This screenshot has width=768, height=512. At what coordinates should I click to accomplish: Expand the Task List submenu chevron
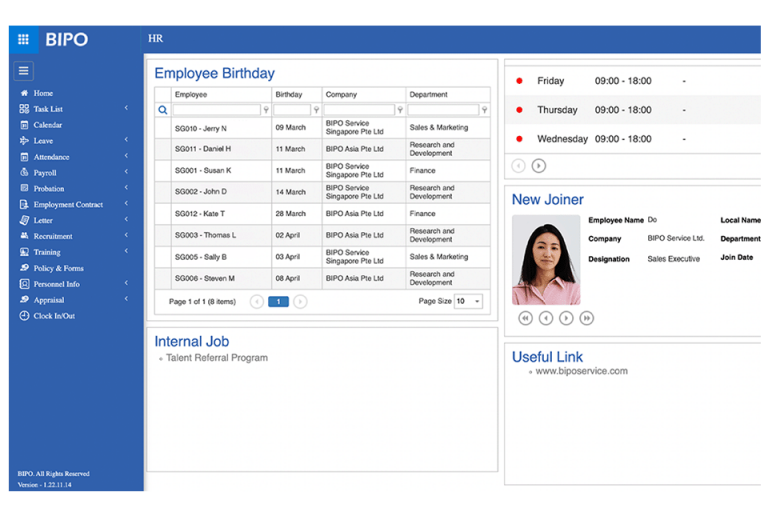126,108
